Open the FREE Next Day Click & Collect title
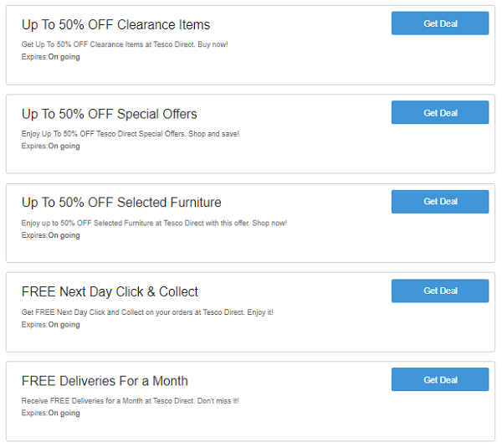 point(110,292)
